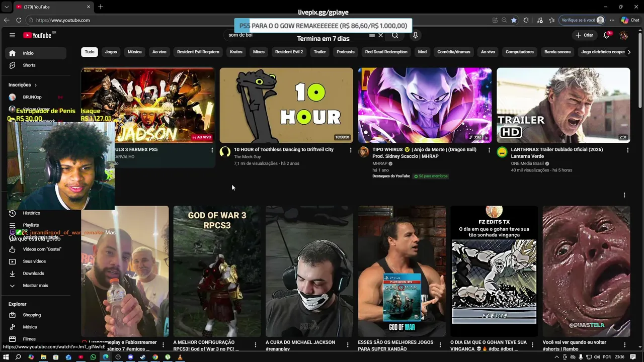Open browser settings ellipsis menu

click(612, 20)
